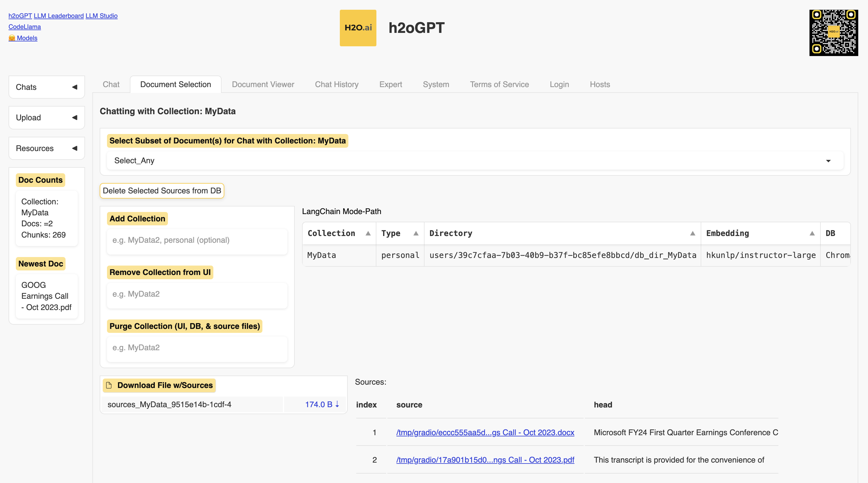Viewport: 868px width, 483px height.
Task: Click the DB column header
Action: pos(835,233)
